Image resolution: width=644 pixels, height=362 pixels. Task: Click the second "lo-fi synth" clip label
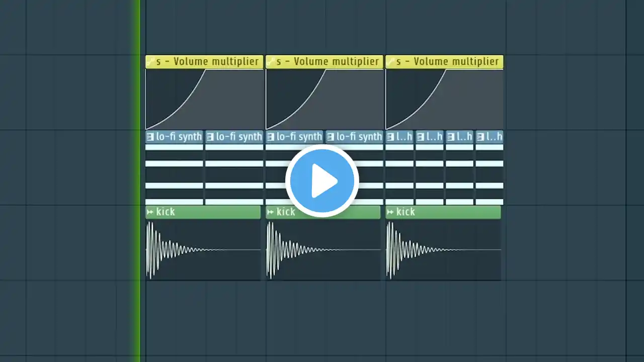[x=239, y=137]
